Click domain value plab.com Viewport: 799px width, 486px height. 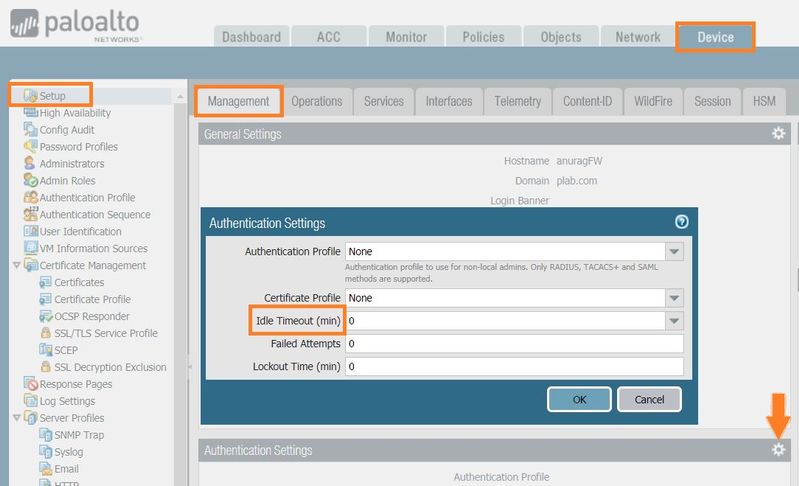click(x=577, y=181)
